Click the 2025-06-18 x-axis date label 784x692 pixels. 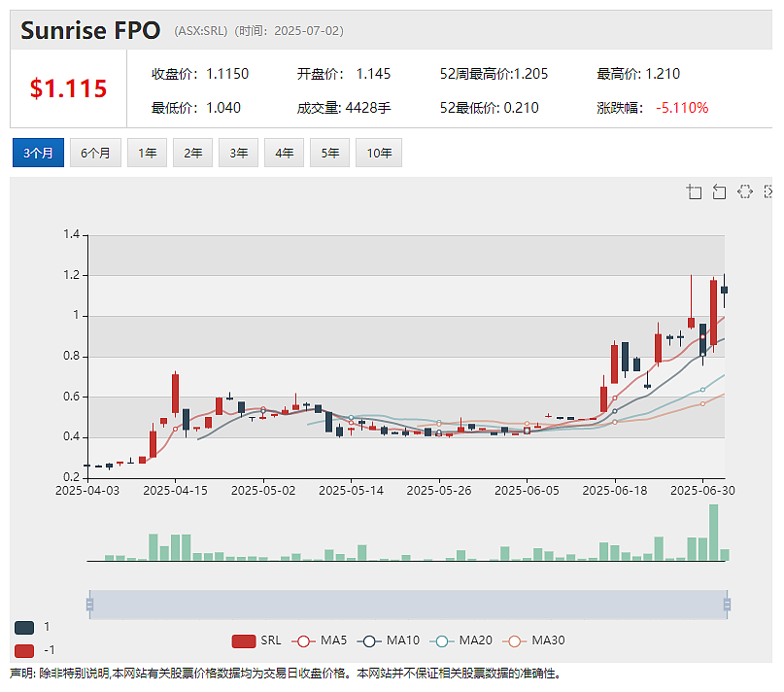[615, 491]
